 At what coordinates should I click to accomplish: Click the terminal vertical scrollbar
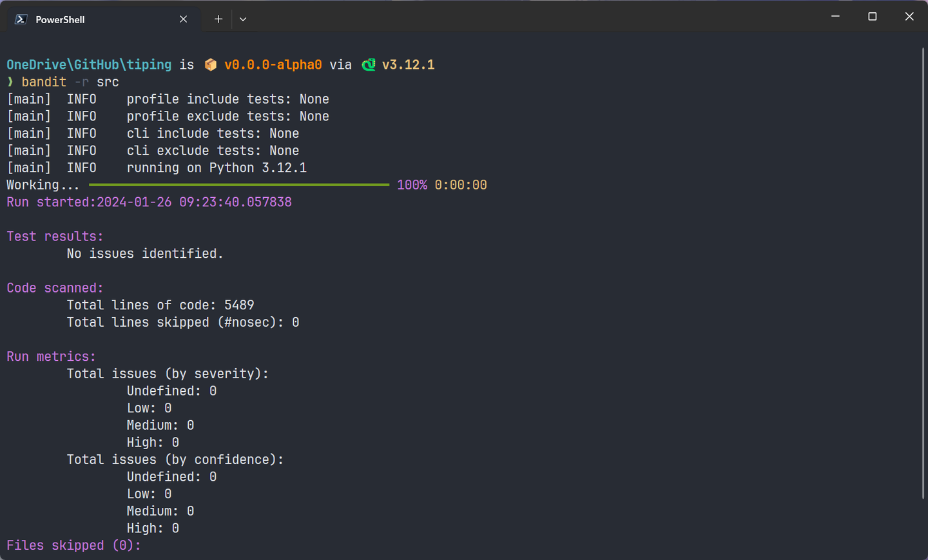coord(923,274)
